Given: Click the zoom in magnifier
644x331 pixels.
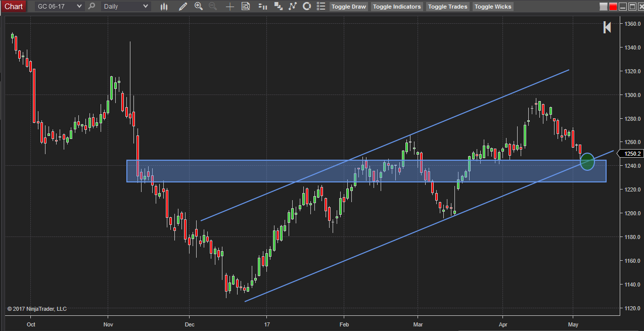Looking at the screenshot, I should click(x=199, y=7).
